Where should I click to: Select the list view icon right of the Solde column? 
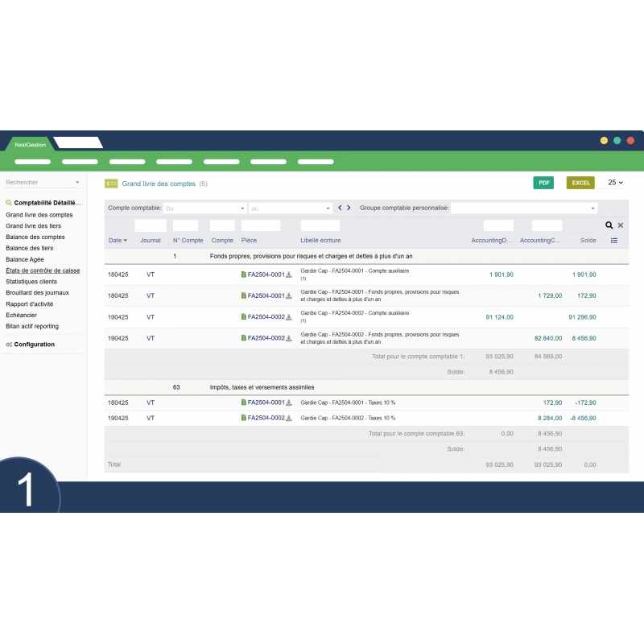click(613, 240)
